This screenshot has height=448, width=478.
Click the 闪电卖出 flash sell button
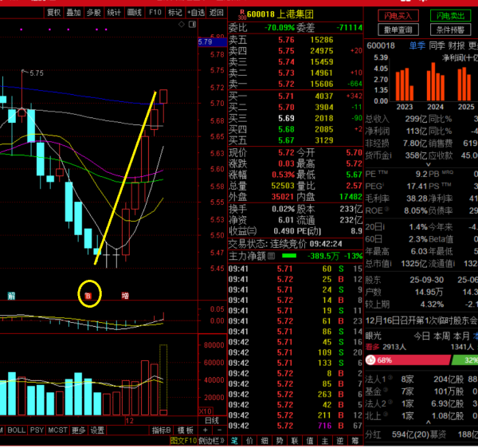click(x=450, y=16)
